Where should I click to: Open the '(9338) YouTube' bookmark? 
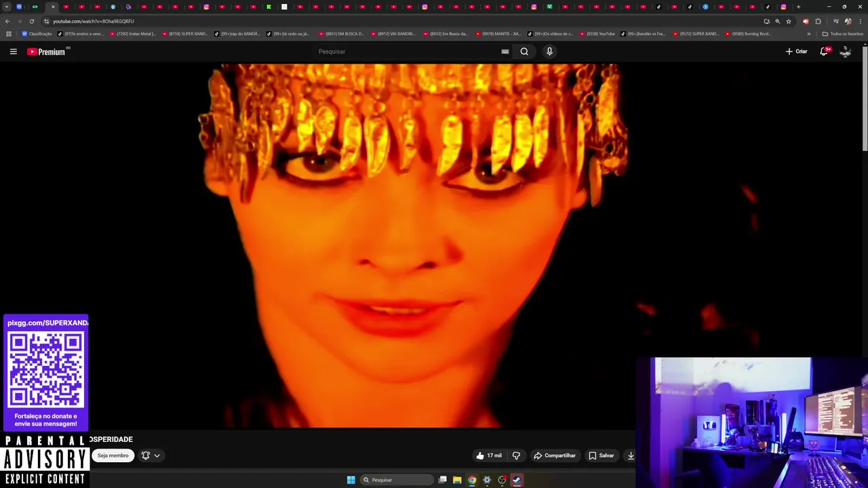tap(597, 34)
